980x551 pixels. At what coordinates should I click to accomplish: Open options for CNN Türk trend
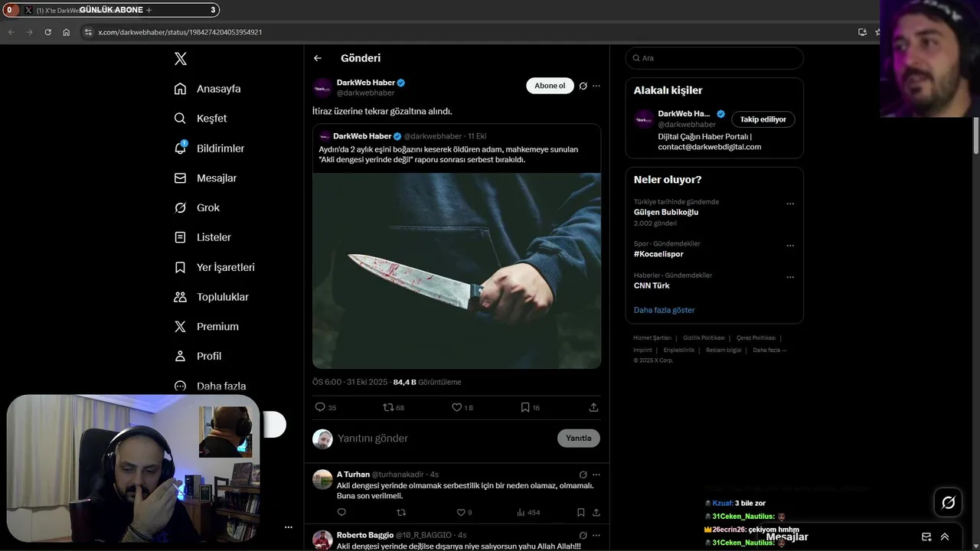(790, 277)
